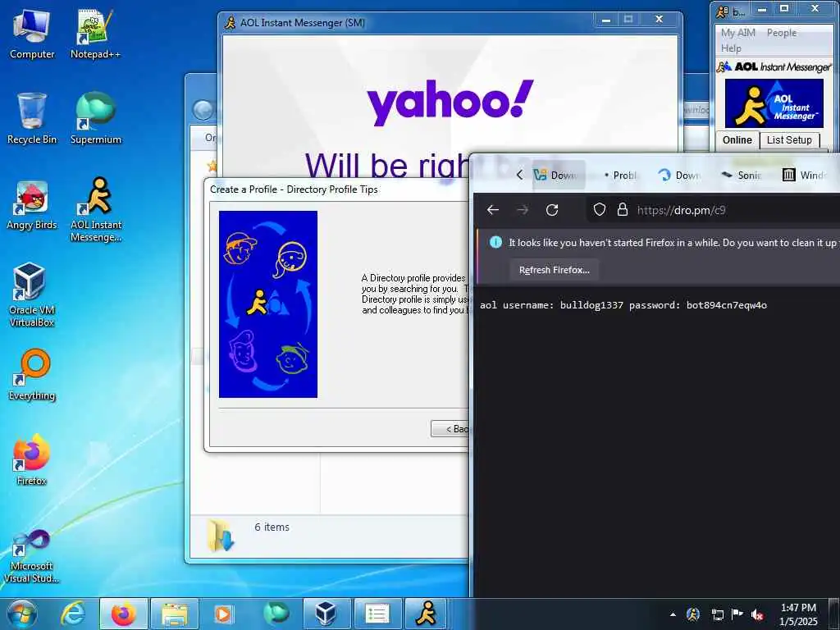Click the AOL Instant Messenger banner ad
This screenshot has width=840, height=630.
tap(774, 103)
